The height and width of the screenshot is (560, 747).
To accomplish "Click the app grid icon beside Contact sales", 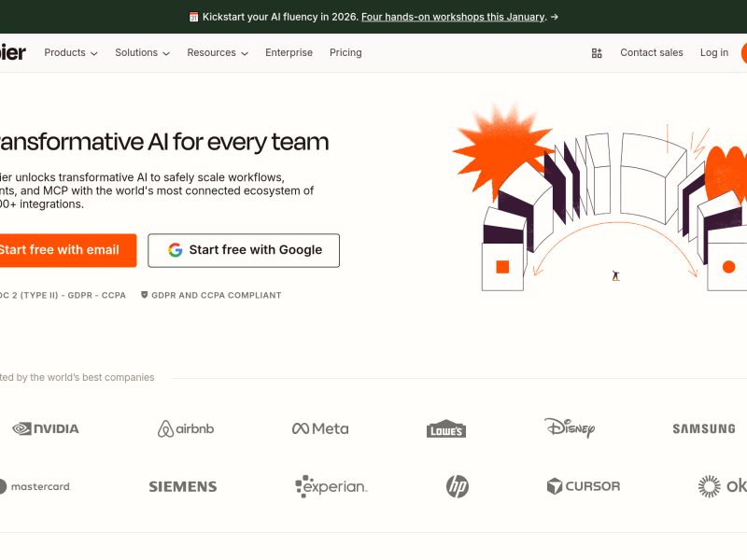I will pyautogui.click(x=597, y=53).
